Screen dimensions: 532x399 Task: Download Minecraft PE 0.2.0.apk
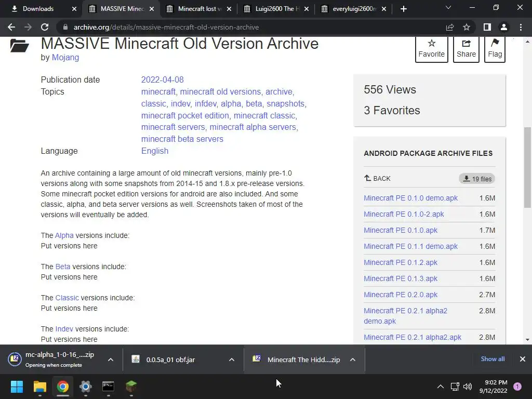pos(401,295)
